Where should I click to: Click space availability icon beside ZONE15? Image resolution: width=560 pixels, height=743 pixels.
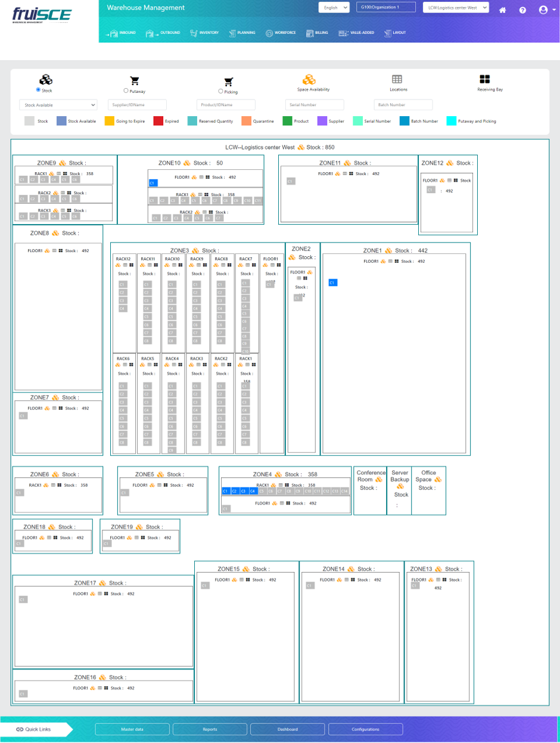(x=246, y=569)
